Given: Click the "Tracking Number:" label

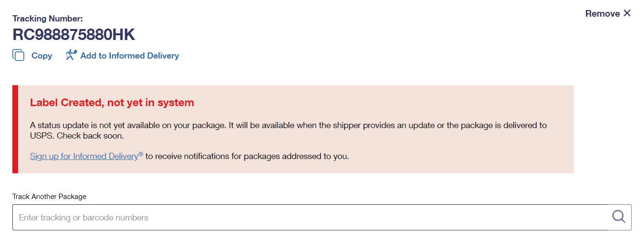Looking at the screenshot, I should (x=48, y=19).
